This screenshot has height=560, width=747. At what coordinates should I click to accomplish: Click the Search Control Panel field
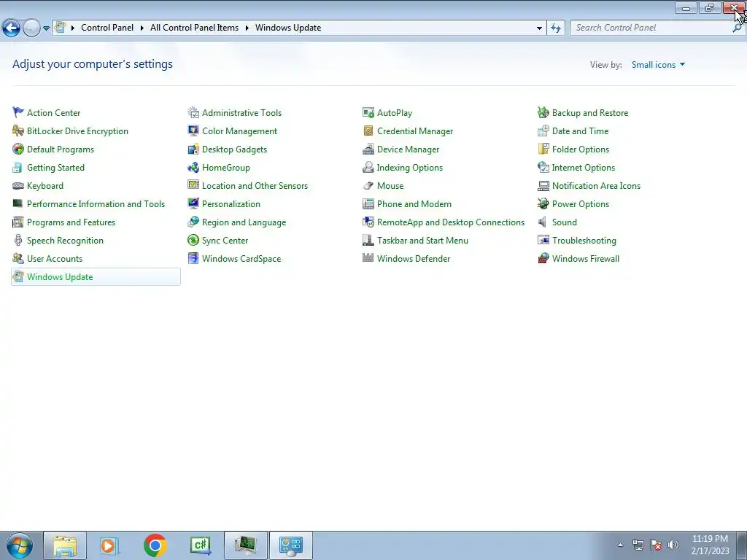point(656,28)
